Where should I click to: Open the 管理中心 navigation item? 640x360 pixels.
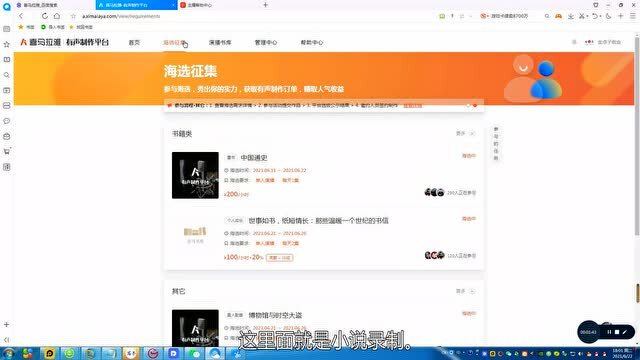click(x=266, y=42)
